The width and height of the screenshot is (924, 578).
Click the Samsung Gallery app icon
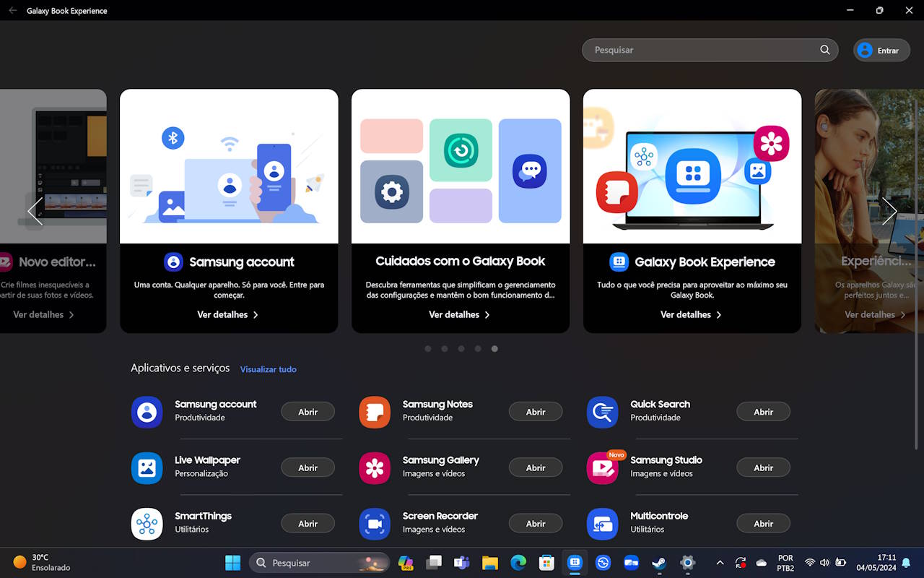point(375,467)
